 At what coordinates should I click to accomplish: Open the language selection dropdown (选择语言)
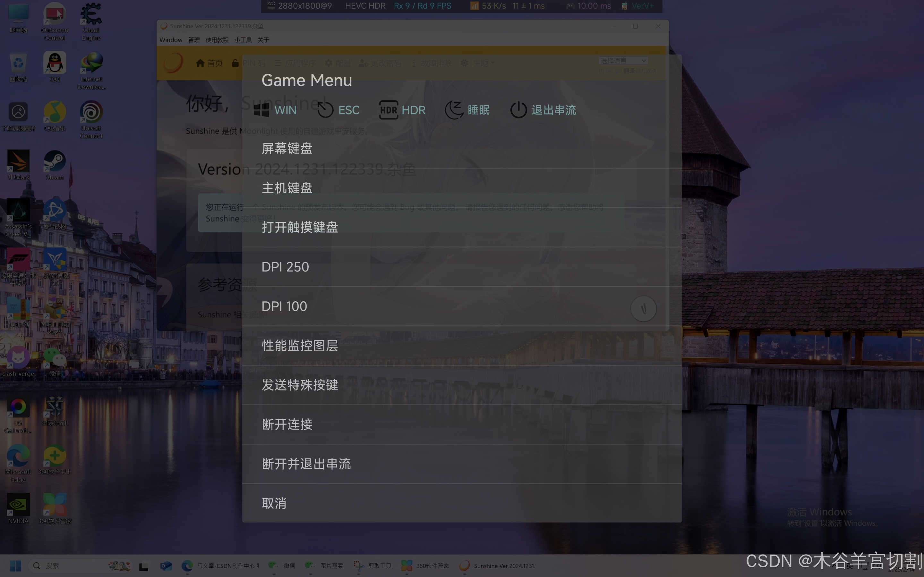pos(623,61)
